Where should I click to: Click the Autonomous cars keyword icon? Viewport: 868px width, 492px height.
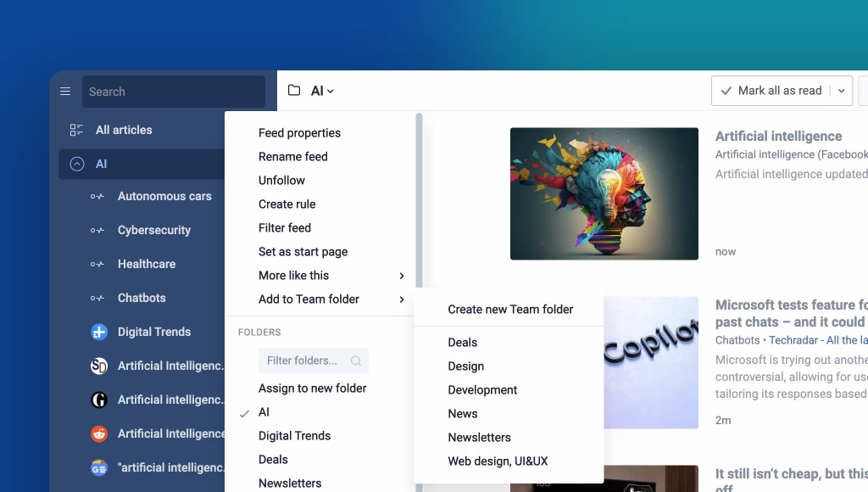(97, 197)
